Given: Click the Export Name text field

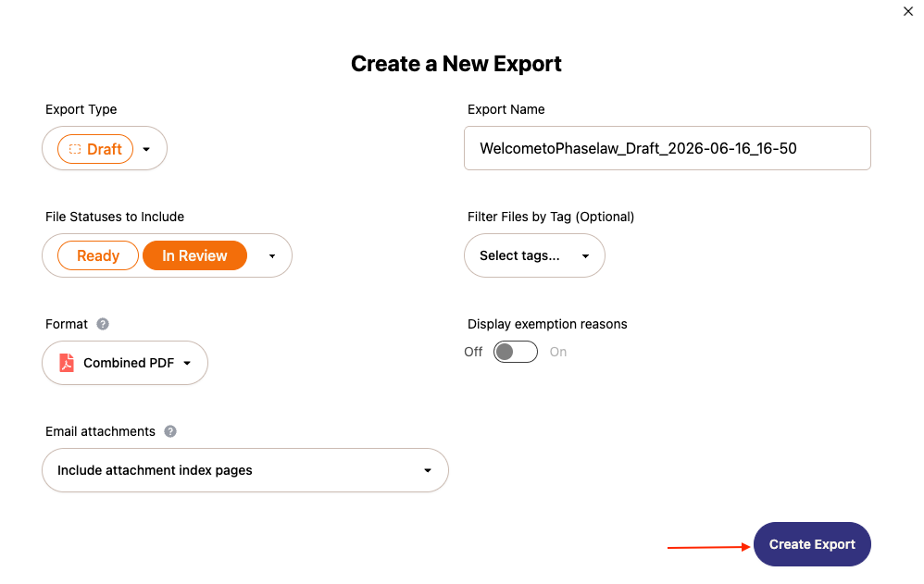Looking at the screenshot, I should pos(667,148).
